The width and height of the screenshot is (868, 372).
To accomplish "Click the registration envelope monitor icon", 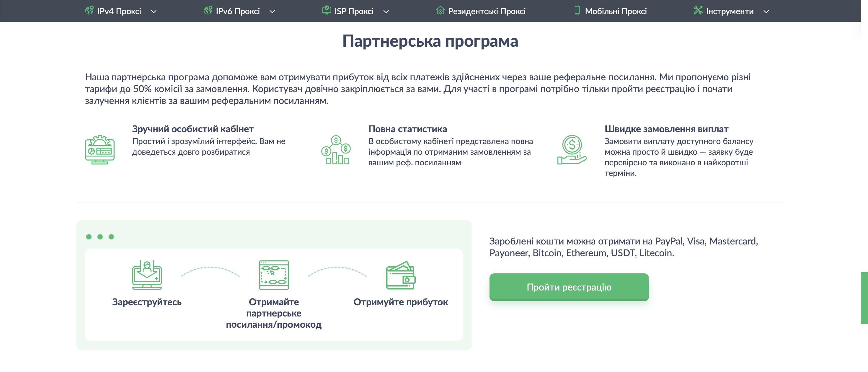I will coord(147,275).
